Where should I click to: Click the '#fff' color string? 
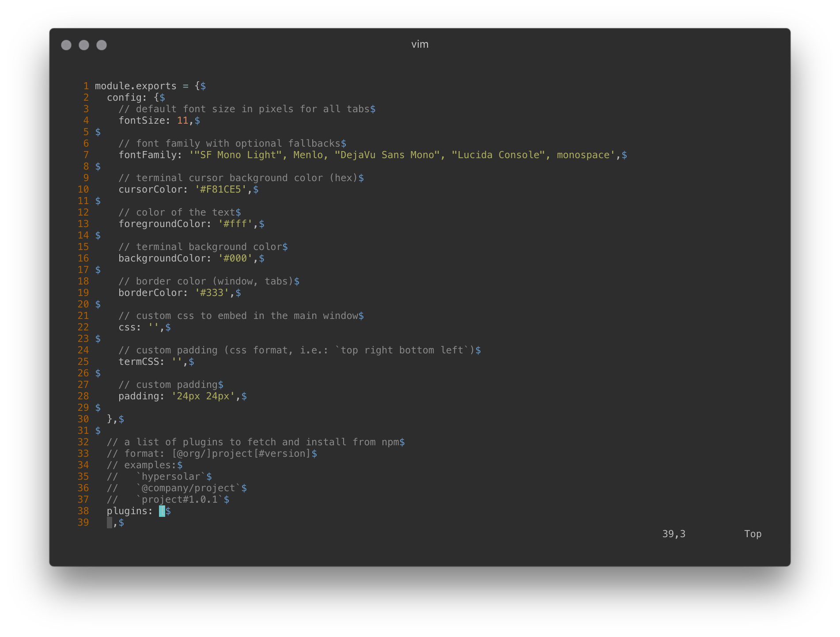(x=235, y=224)
